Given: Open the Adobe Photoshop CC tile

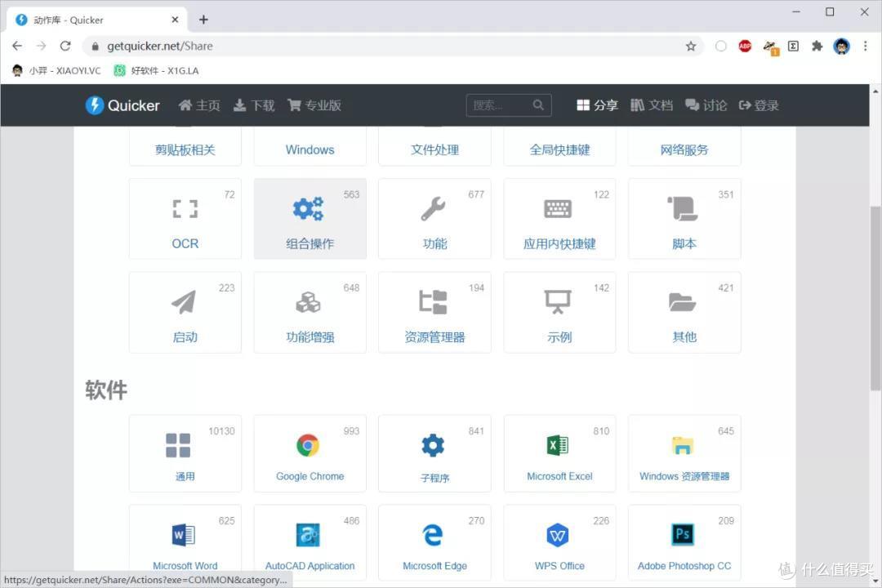Looking at the screenshot, I should tap(684, 542).
